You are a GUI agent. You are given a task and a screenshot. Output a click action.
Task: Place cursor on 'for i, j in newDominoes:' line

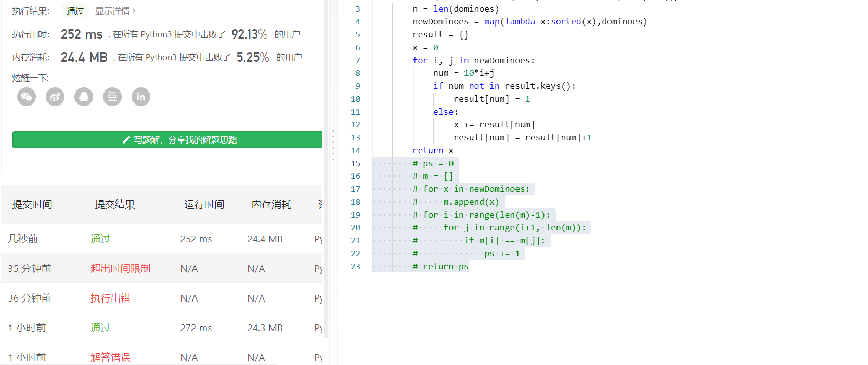click(474, 61)
